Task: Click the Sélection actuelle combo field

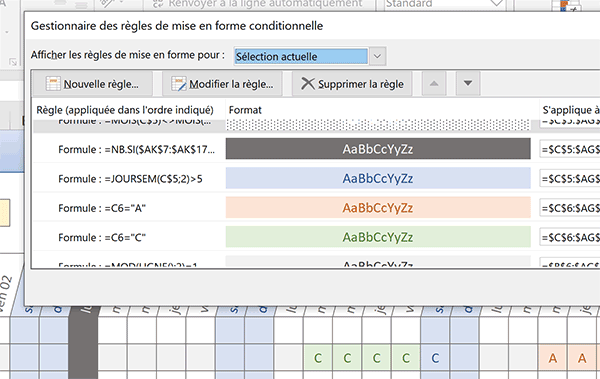Action: tap(301, 57)
